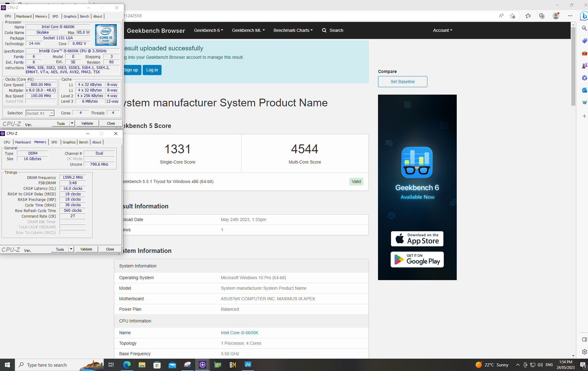Expand Geekbench ML navigation dropdown
Screen dimensions: 588x371
click(248, 30)
